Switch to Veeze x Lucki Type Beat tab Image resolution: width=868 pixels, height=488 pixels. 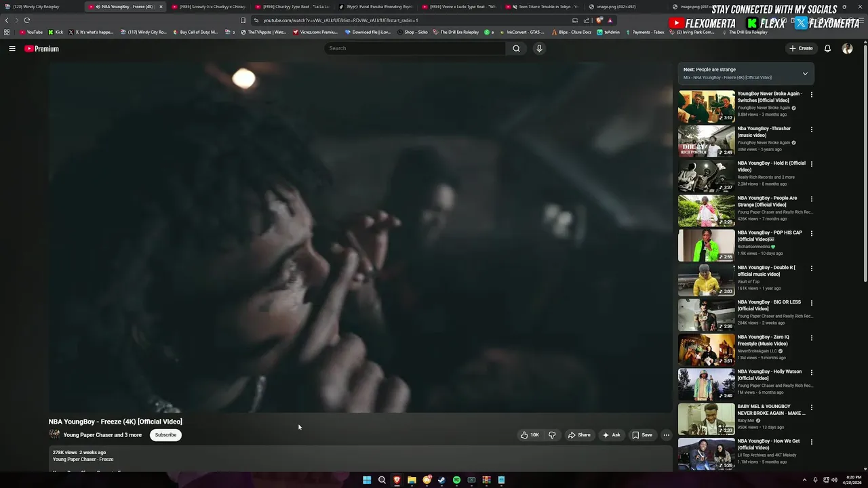[x=459, y=7]
